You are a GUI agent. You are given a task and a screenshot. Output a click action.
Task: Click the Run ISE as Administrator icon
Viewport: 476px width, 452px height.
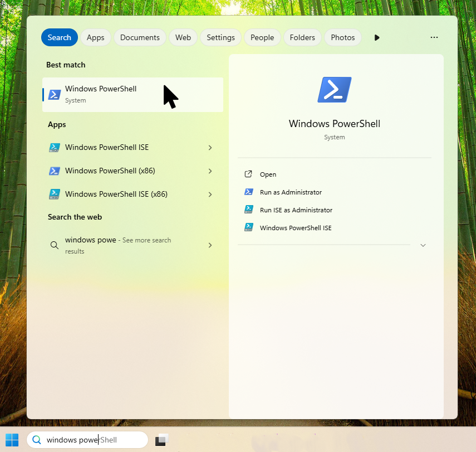coord(249,210)
